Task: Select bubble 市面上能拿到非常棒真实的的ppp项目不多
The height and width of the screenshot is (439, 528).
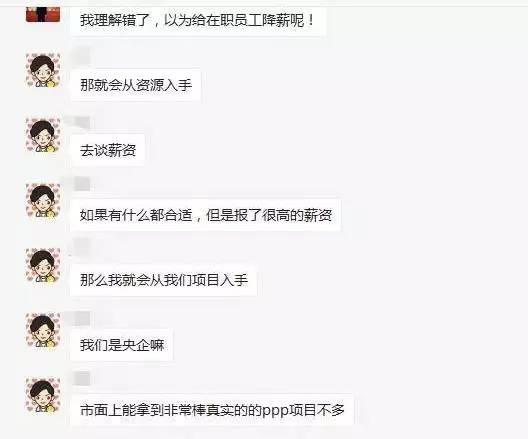Action: coord(212,410)
